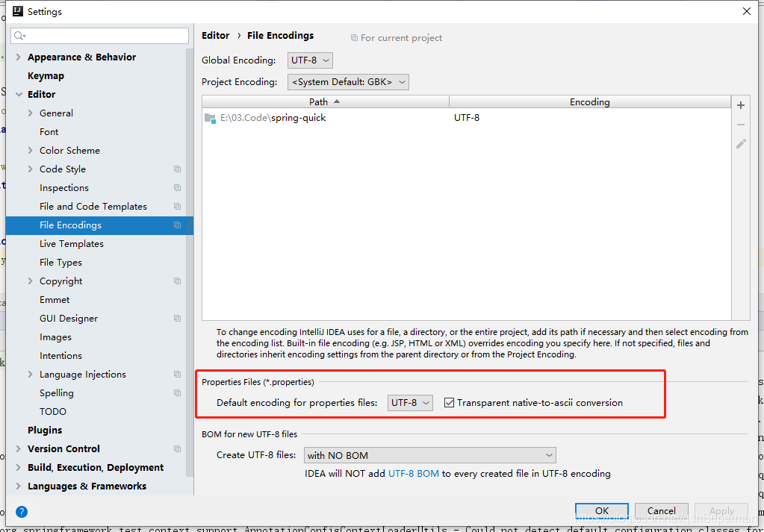Click project-level icon beside GUI Designer
Screen dimensions: 764x532
177,319
